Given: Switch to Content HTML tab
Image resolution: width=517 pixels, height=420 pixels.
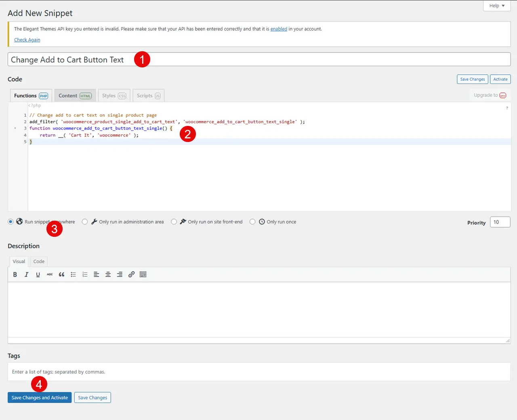Looking at the screenshot, I should (75, 96).
